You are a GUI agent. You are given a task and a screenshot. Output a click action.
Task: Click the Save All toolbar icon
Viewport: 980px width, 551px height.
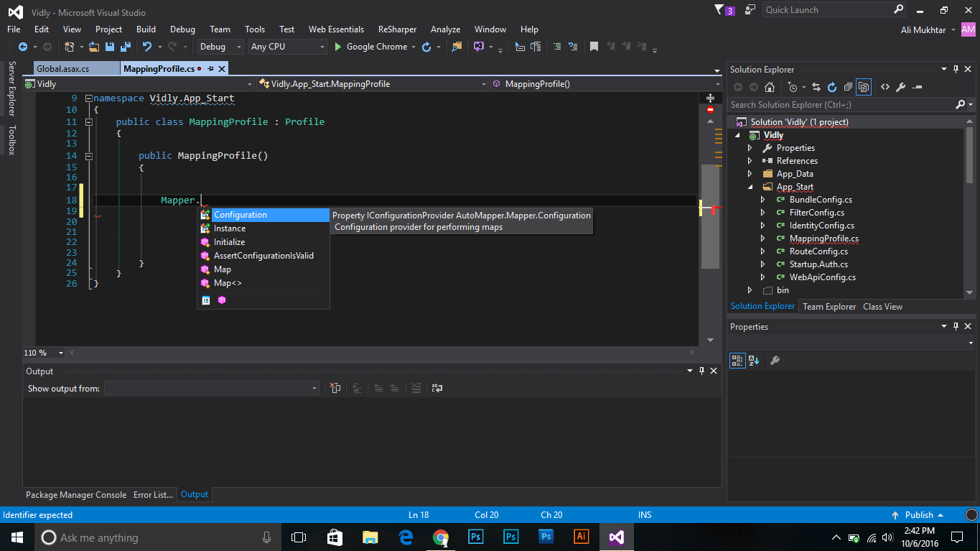[124, 47]
